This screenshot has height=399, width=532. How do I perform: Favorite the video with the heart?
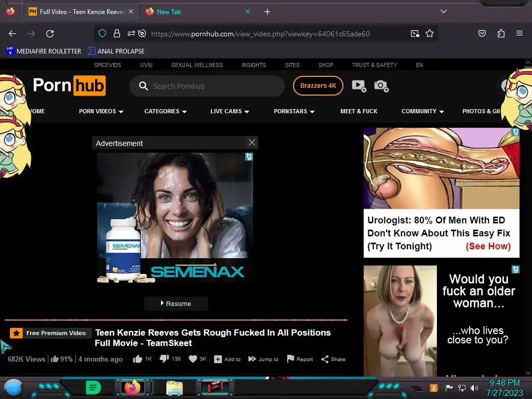pos(193,359)
